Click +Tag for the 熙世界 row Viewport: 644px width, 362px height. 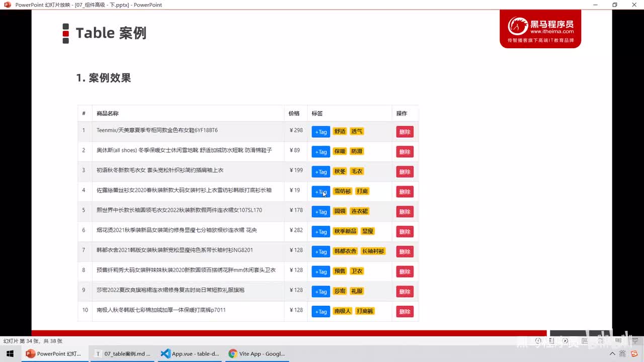(320, 212)
